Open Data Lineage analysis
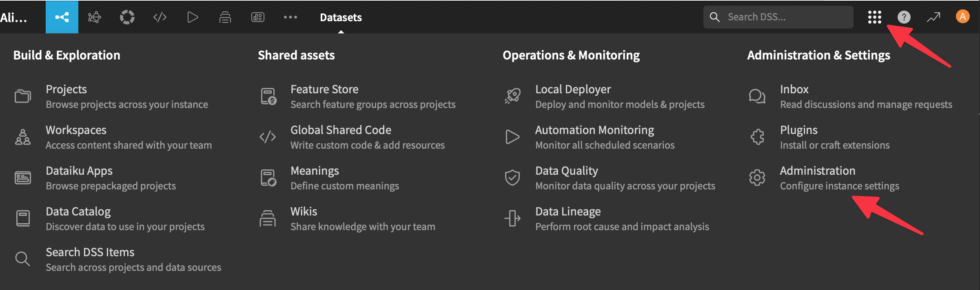 coord(568,212)
